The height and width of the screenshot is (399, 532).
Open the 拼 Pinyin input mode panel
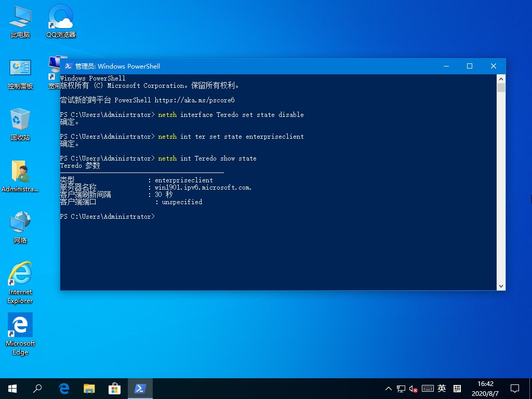(456, 388)
